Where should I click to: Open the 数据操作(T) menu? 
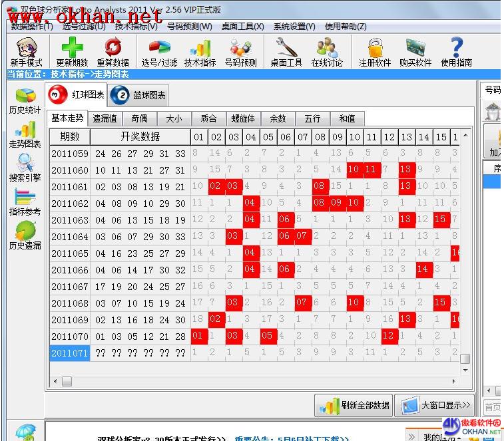click(x=32, y=27)
